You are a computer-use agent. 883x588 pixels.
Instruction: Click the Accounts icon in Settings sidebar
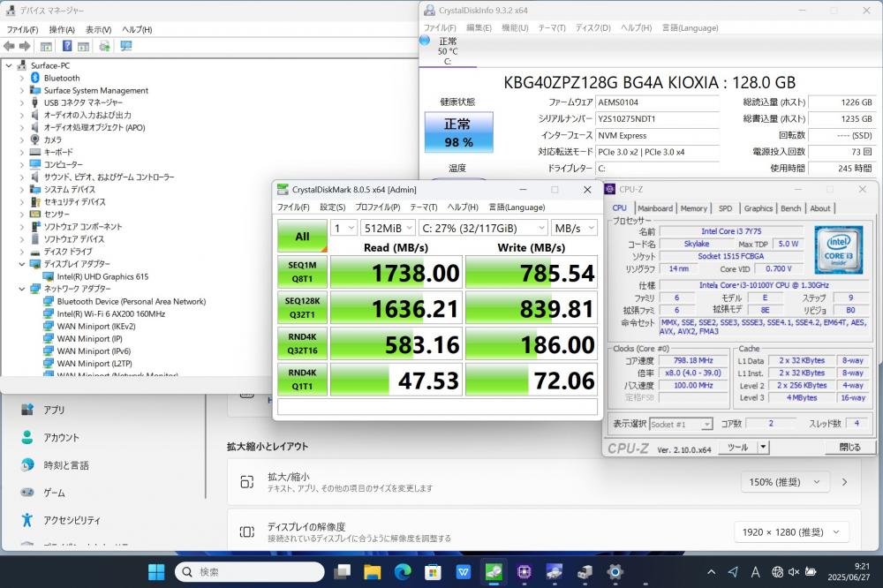pos(27,437)
